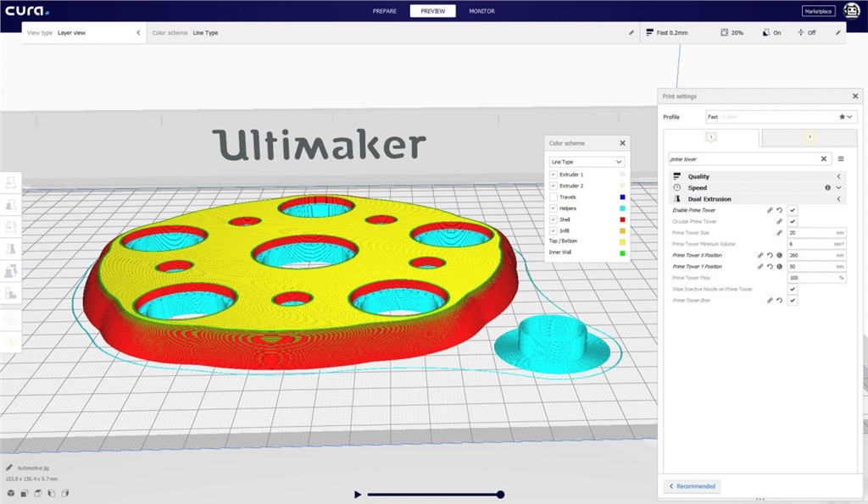Select the top tool in left toolbar
Screen dimensions: 868x504
[11, 183]
